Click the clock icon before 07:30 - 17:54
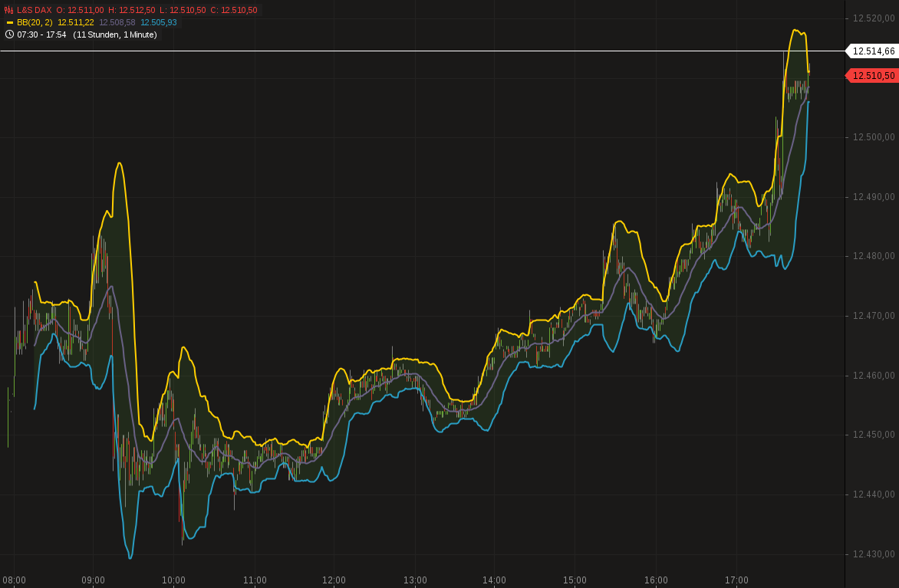899x588 pixels. pos(9,34)
